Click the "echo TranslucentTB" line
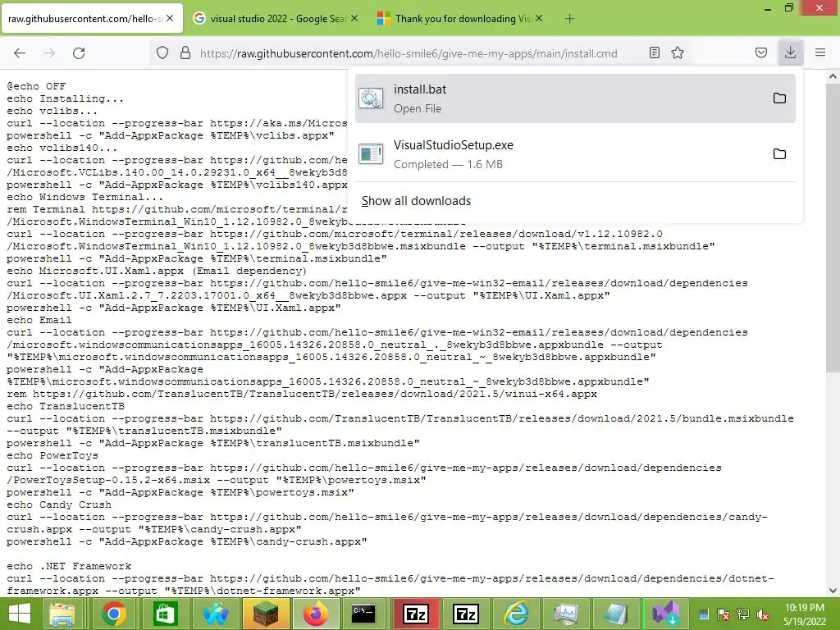 coord(66,406)
